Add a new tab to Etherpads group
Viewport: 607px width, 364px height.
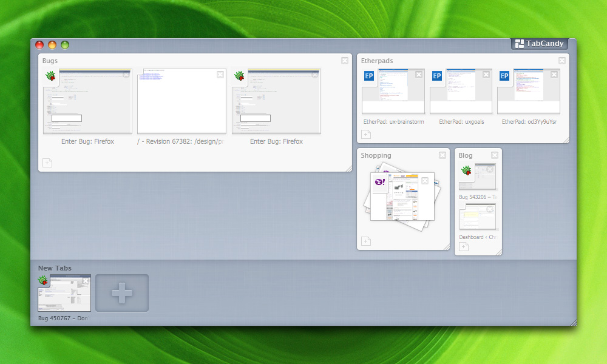(366, 135)
